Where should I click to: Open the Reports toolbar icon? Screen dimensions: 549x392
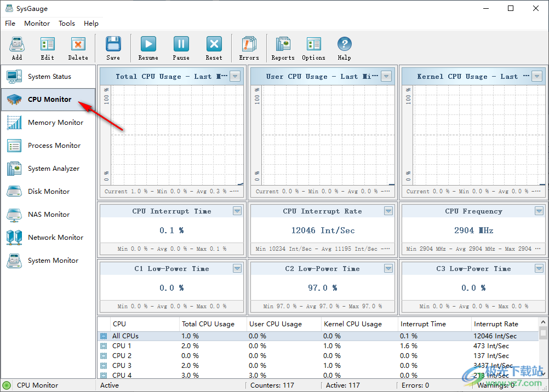coord(283,44)
